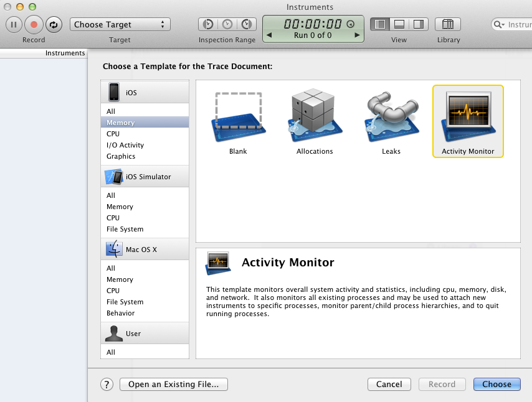Image resolution: width=532 pixels, height=402 pixels.
Task: Click the Pause button in toolbar
Action: click(x=14, y=25)
